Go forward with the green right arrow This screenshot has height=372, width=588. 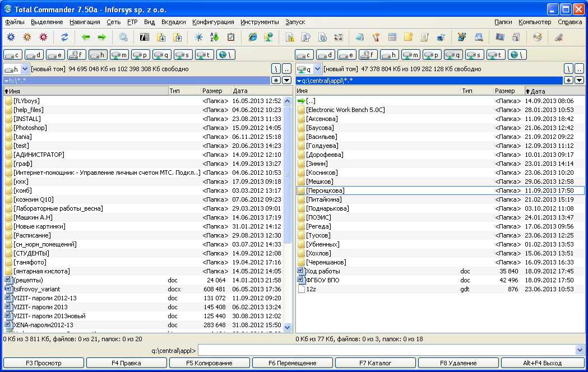[101, 37]
